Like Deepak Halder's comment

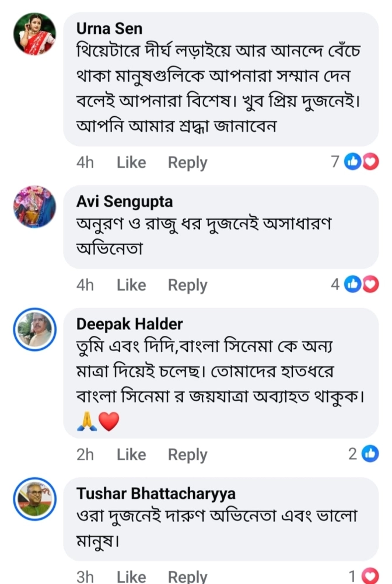coord(131,454)
